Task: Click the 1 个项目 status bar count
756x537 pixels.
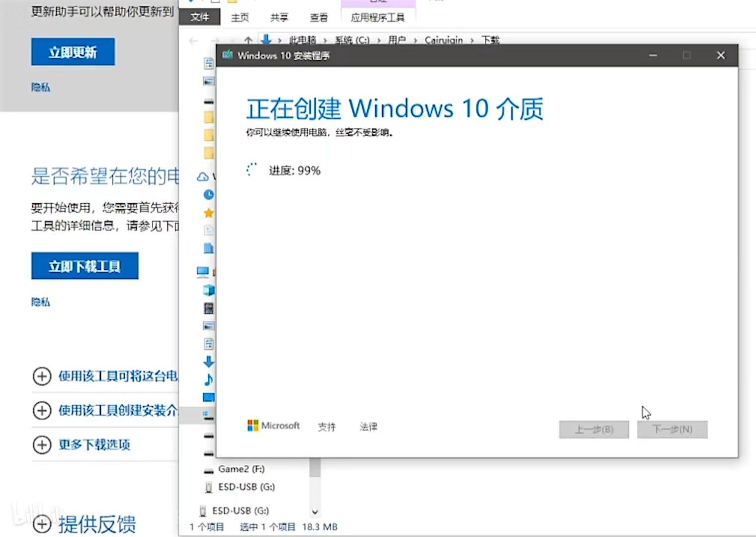Action: click(207, 527)
